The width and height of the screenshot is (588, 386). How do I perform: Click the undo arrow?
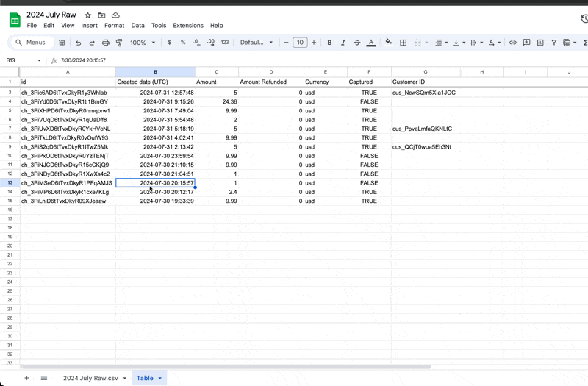click(78, 43)
